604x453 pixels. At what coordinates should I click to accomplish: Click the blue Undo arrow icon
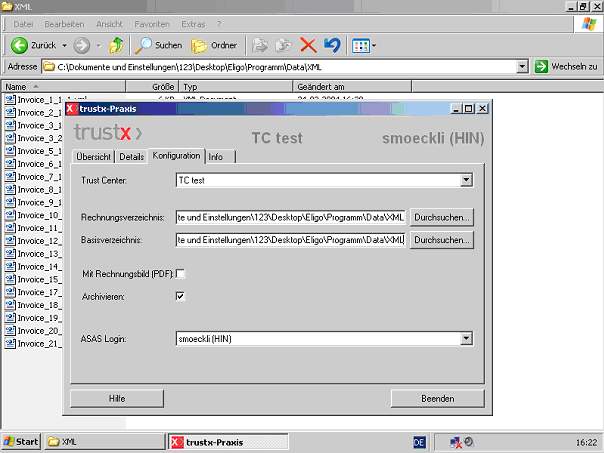(332, 45)
